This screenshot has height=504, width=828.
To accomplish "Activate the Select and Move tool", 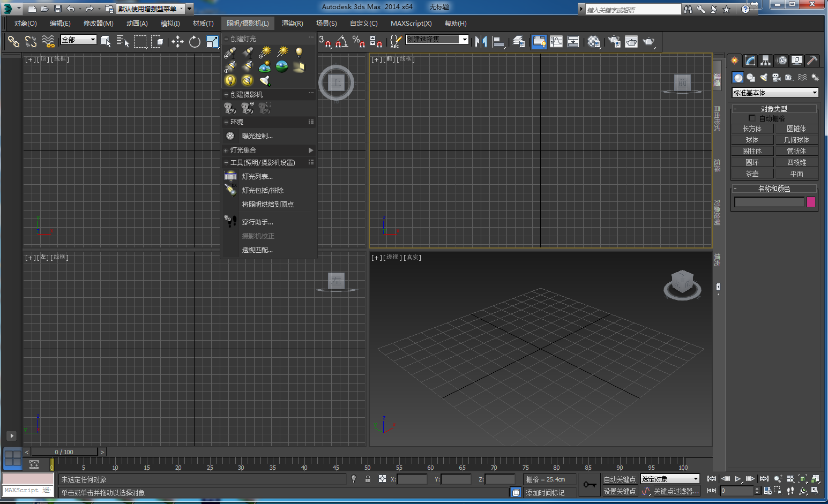I will tap(177, 41).
